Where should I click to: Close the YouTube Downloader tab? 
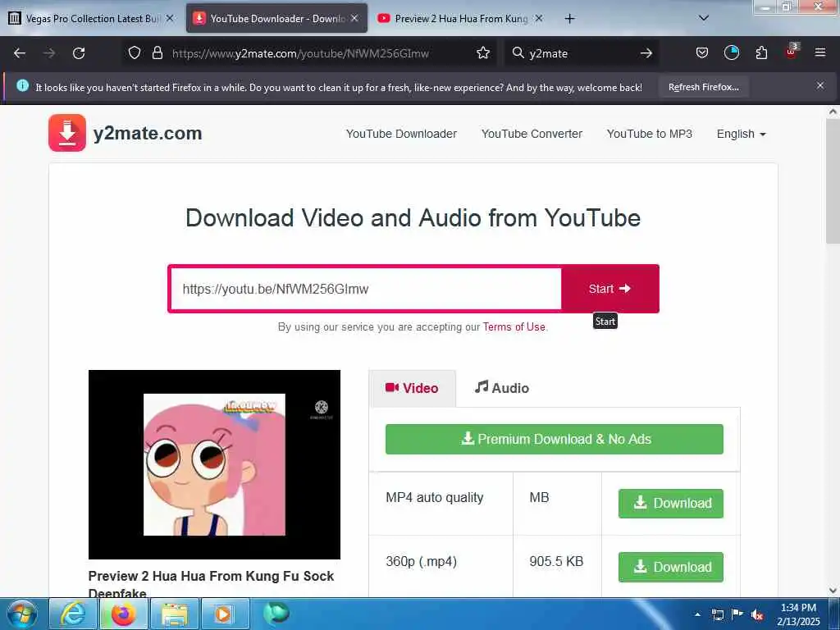click(x=354, y=18)
